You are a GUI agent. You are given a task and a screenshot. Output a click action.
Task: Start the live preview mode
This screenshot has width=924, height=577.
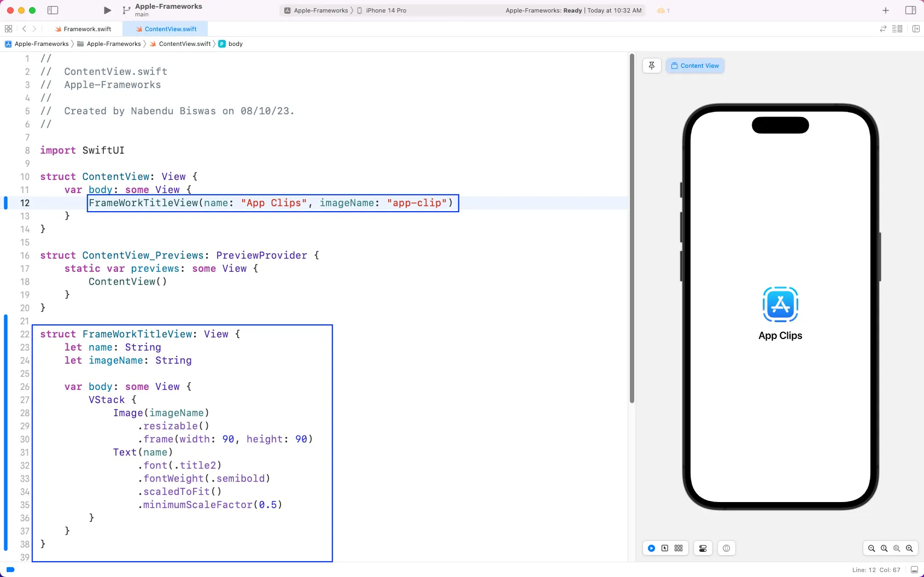(652, 548)
